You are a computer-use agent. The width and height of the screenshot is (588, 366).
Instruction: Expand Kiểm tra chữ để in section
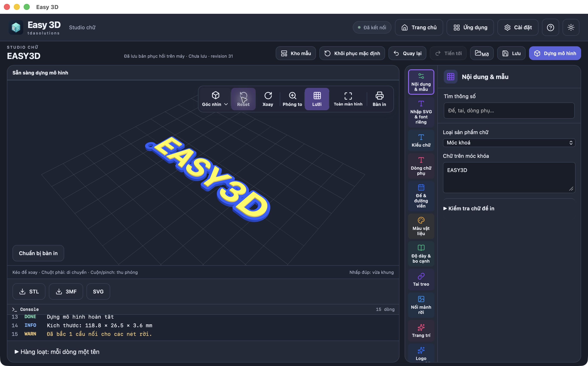(x=469, y=208)
